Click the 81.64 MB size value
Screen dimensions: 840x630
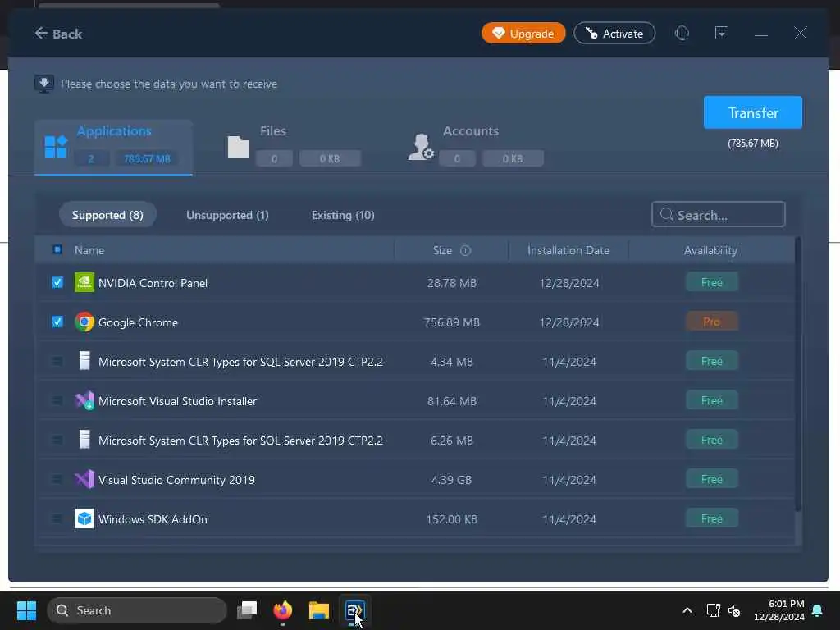pos(452,400)
